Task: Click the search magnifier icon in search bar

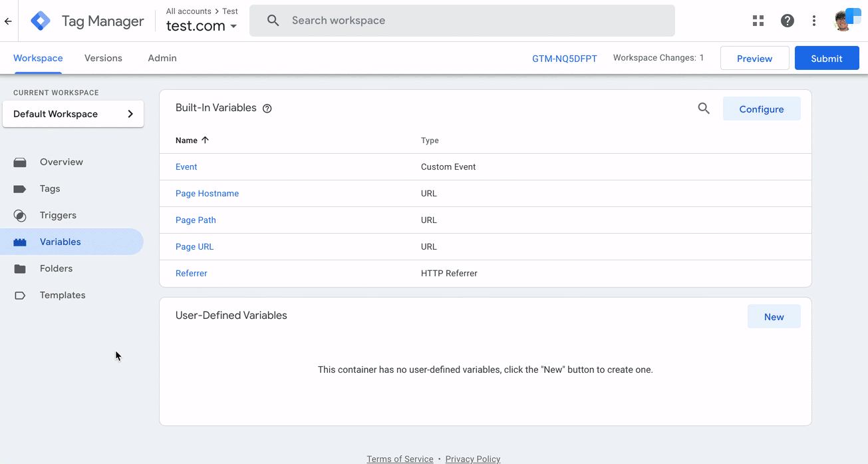Action: (273, 21)
